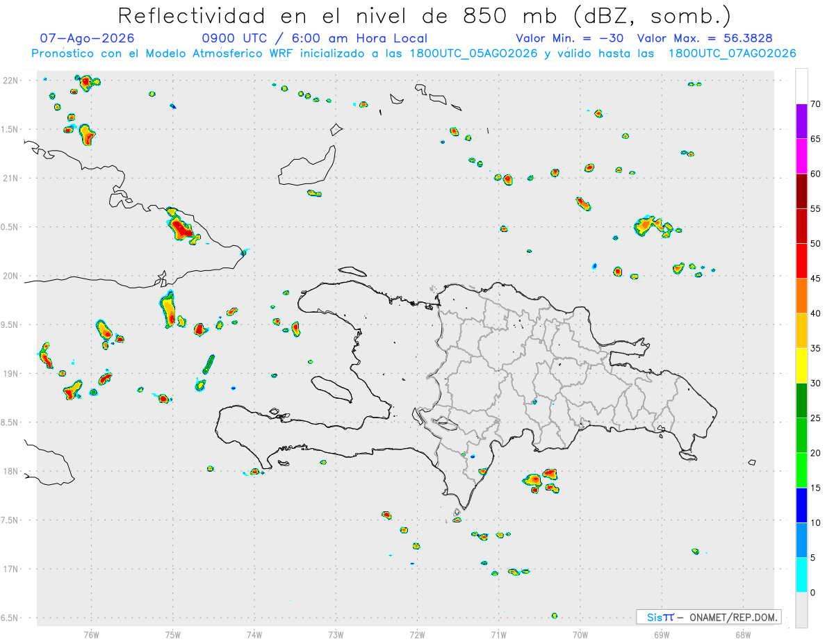The image size is (834, 644).
Task: Click the 'SisTT – ONAMET/REP.DOM.' credit box
Action: tap(708, 617)
